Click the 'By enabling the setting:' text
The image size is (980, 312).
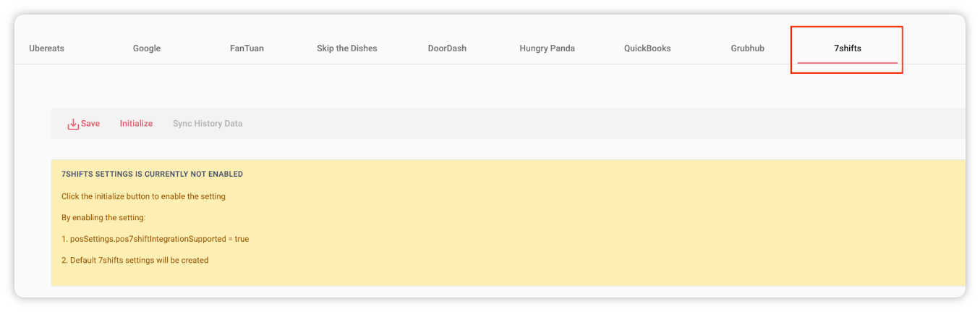click(x=103, y=218)
